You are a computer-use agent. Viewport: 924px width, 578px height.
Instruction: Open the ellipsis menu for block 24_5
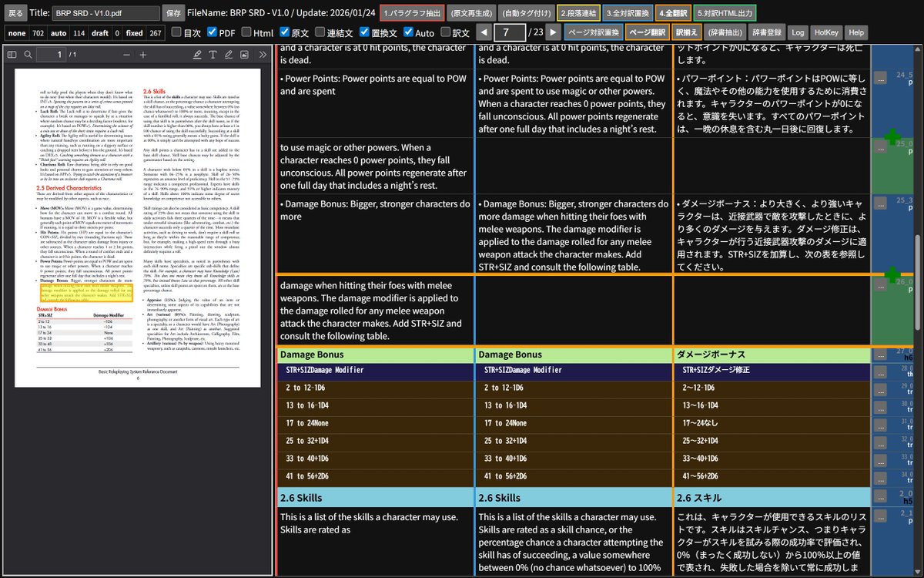click(880, 77)
